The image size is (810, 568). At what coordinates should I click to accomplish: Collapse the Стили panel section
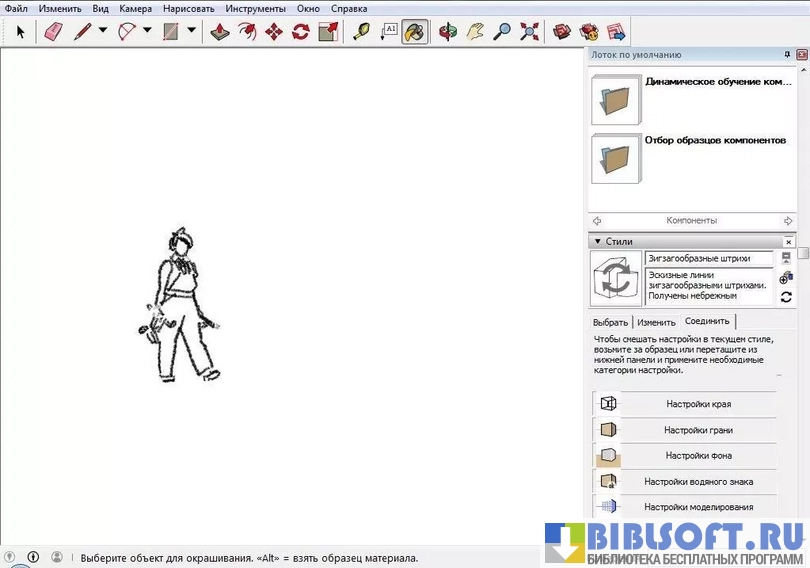[x=597, y=241]
